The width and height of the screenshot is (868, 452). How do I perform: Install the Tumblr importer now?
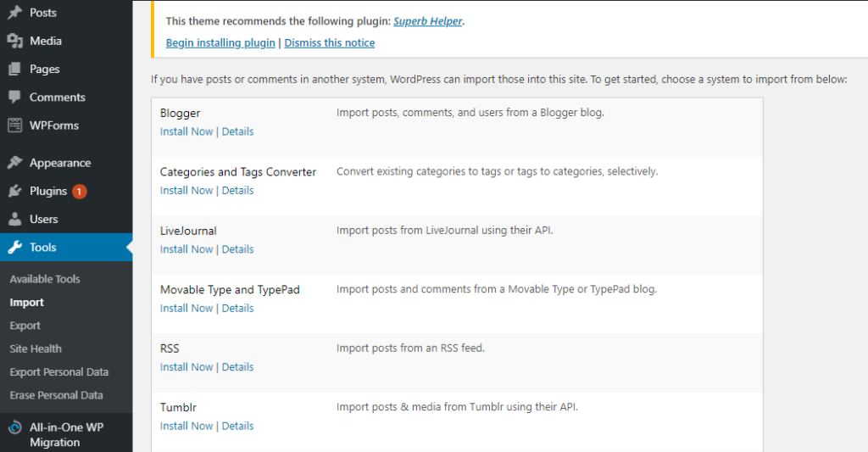(186, 426)
